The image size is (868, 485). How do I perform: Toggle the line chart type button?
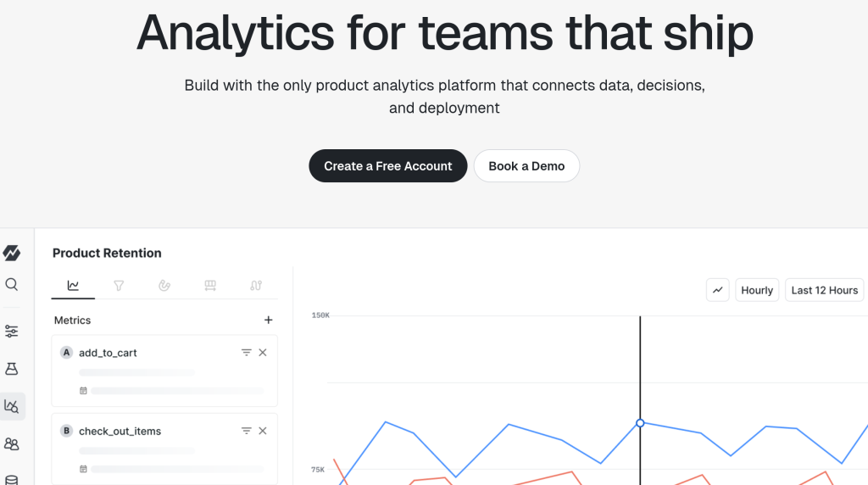717,290
